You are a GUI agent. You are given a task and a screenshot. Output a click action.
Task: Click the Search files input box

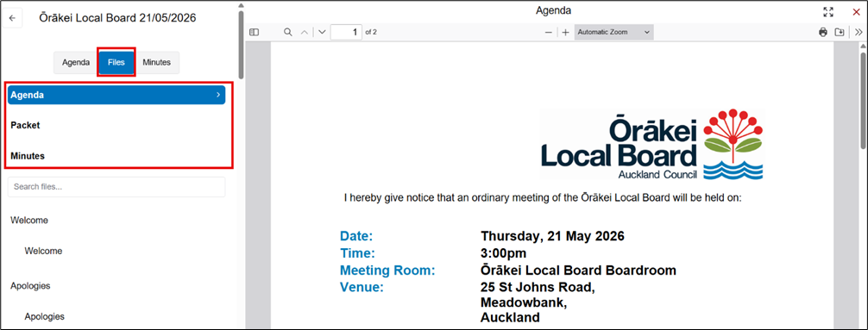[116, 187]
